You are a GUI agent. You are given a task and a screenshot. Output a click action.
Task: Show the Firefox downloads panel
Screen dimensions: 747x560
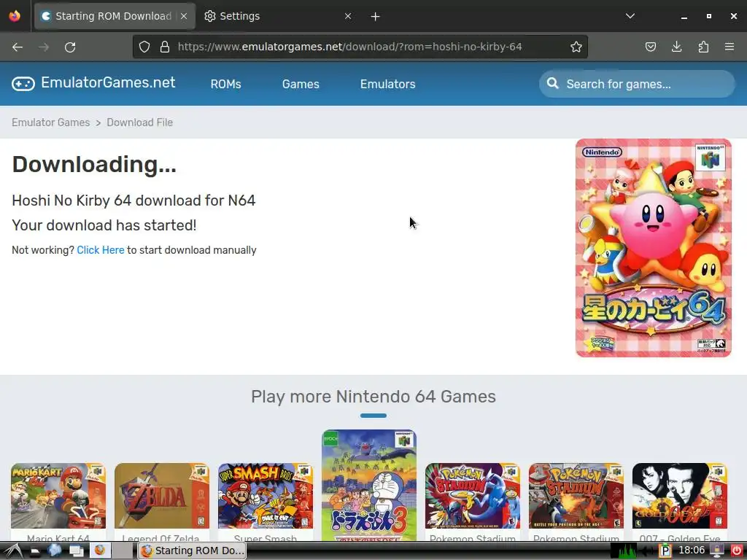676,47
